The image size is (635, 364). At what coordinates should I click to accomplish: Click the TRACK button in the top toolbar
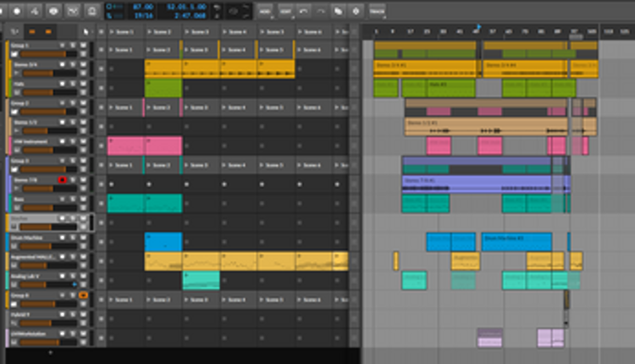tap(378, 11)
